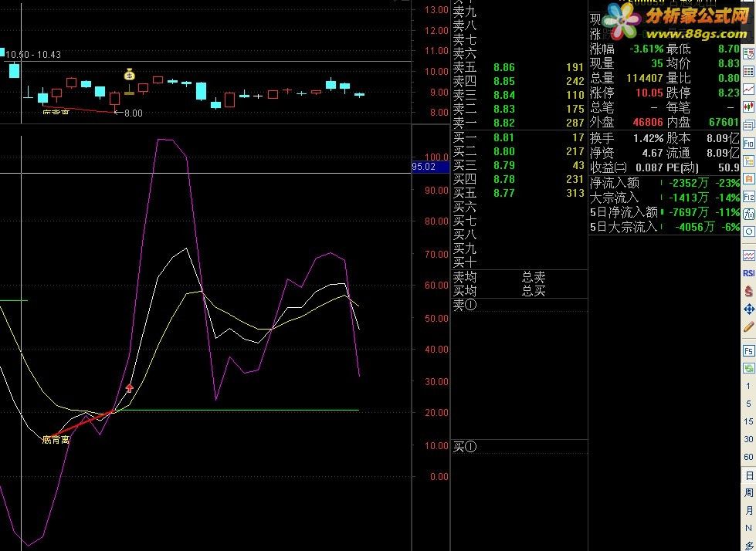The height and width of the screenshot is (551, 756).
Task: Click the green refresh arrows icon
Action: click(749, 368)
